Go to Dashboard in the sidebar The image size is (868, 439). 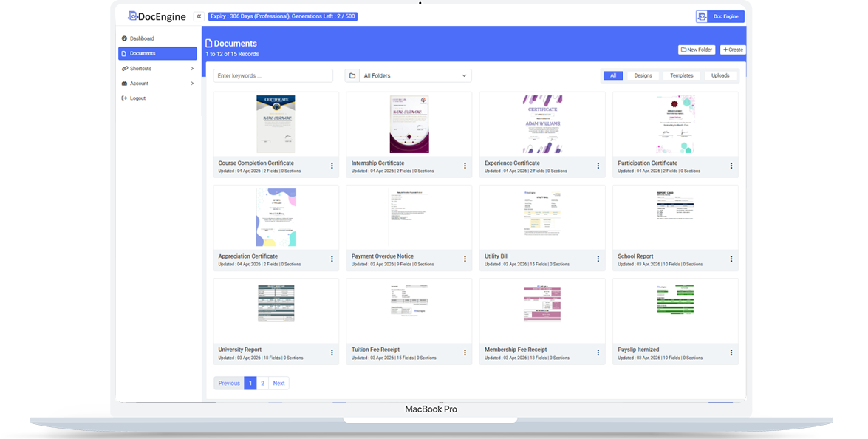point(142,38)
